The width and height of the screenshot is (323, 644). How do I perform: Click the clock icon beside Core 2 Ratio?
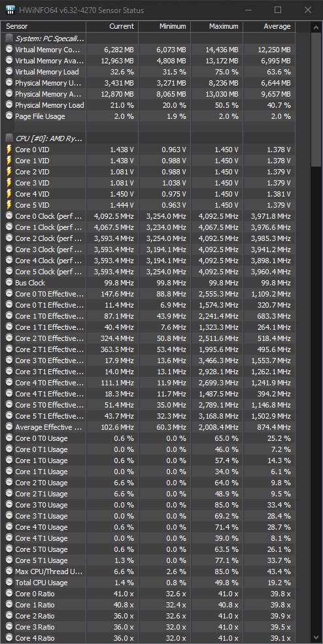coord(9,616)
